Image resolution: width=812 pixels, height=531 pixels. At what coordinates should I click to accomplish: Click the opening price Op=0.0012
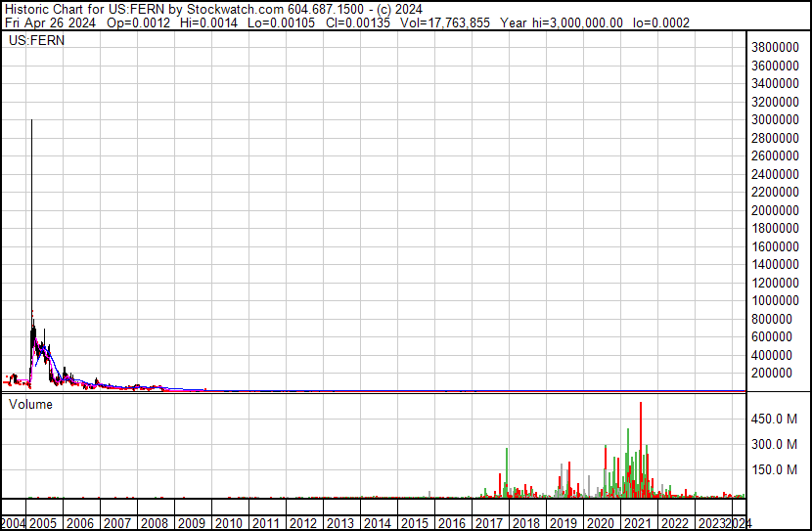[x=138, y=22]
